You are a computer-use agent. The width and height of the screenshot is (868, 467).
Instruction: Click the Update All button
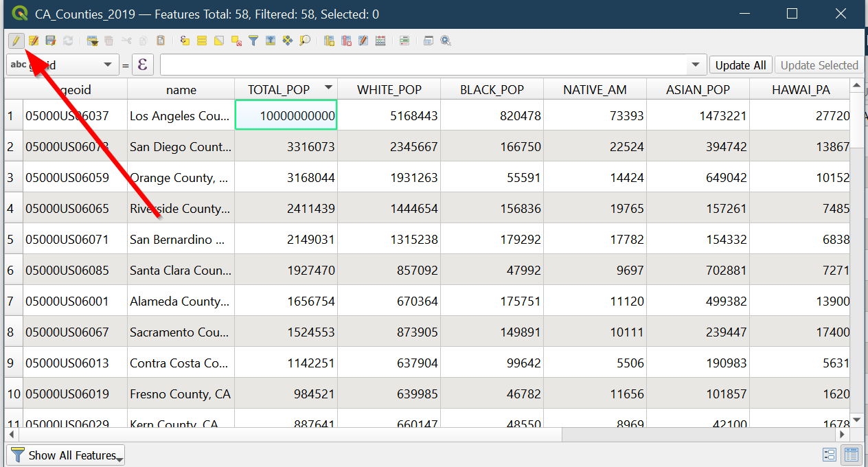click(740, 65)
